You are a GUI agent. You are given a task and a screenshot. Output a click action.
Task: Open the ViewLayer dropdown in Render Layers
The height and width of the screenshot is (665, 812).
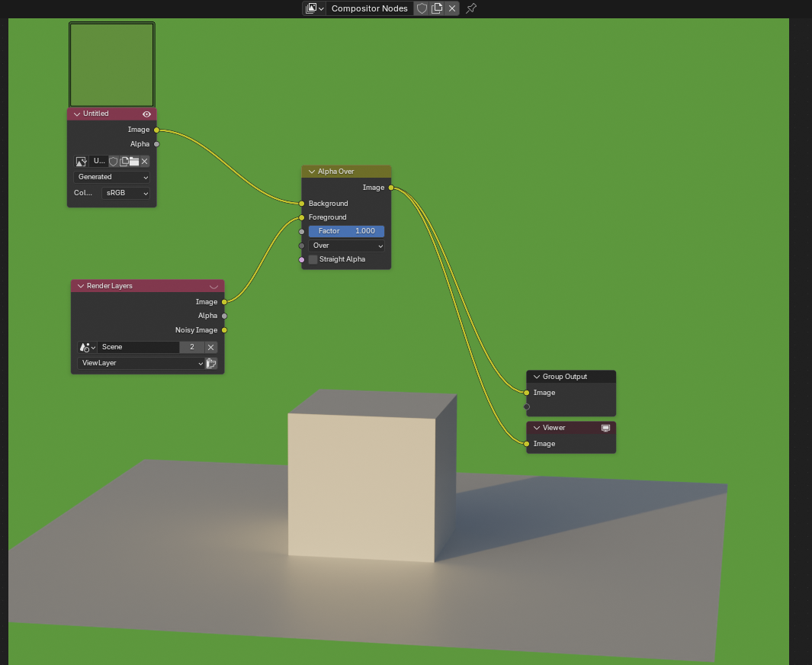click(x=141, y=364)
